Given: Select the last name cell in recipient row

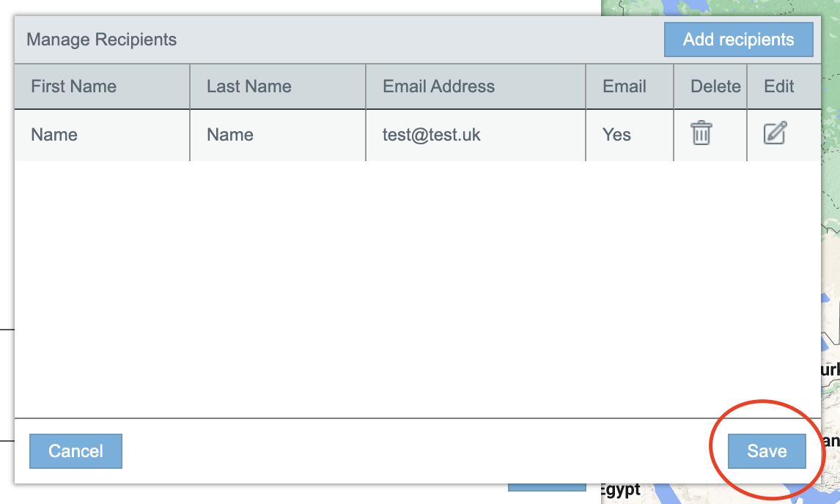Looking at the screenshot, I should click(230, 135).
